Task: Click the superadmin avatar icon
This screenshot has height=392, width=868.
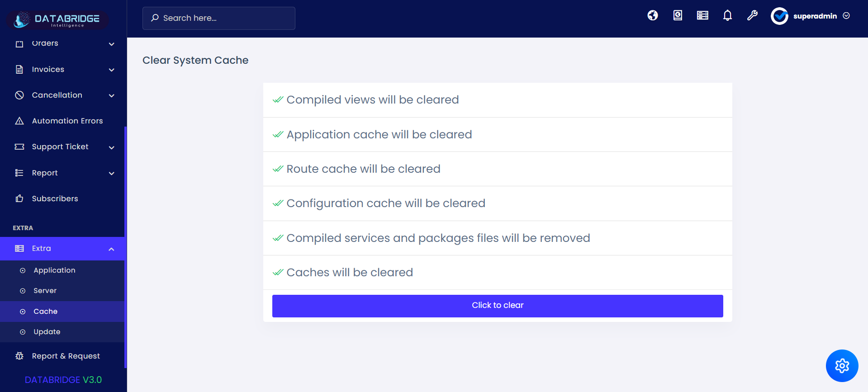Action: coord(779,16)
